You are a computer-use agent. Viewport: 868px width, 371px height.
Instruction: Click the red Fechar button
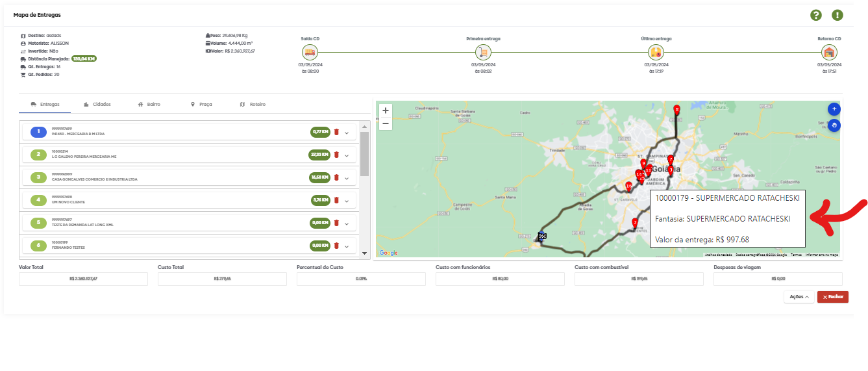click(832, 297)
